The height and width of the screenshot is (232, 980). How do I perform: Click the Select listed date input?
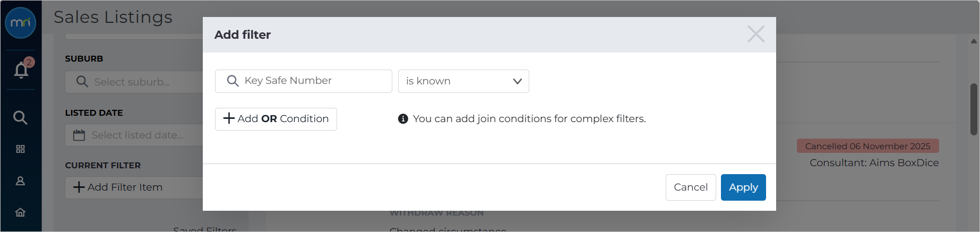coord(134,135)
